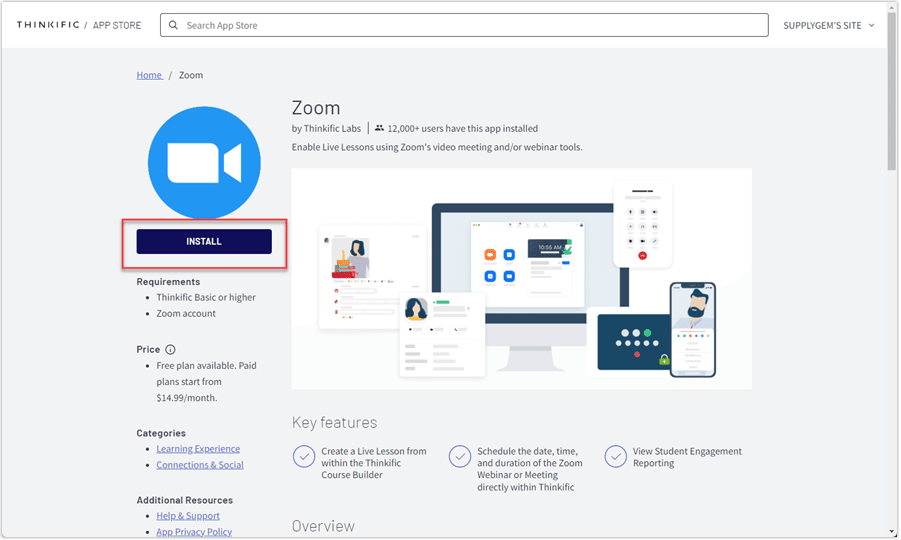
Task: Click 'Enable Live Lessons using Zoom's' description
Action: tap(437, 147)
